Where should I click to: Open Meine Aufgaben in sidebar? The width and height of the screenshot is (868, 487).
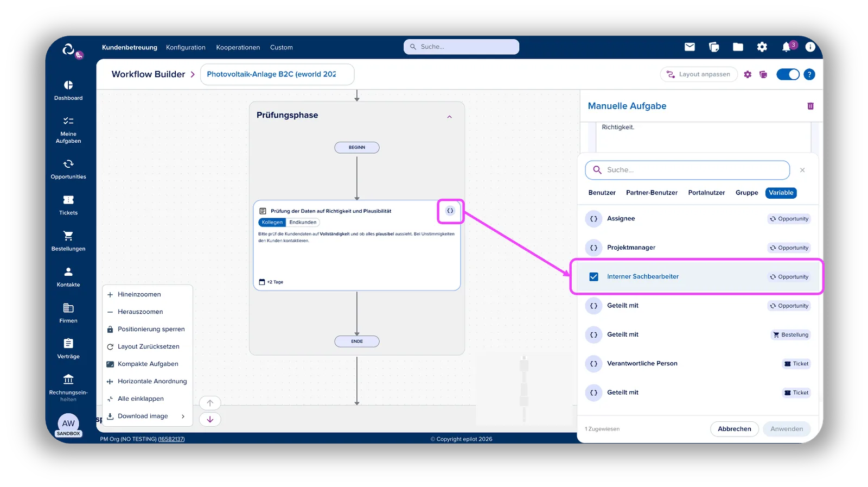coord(68,130)
